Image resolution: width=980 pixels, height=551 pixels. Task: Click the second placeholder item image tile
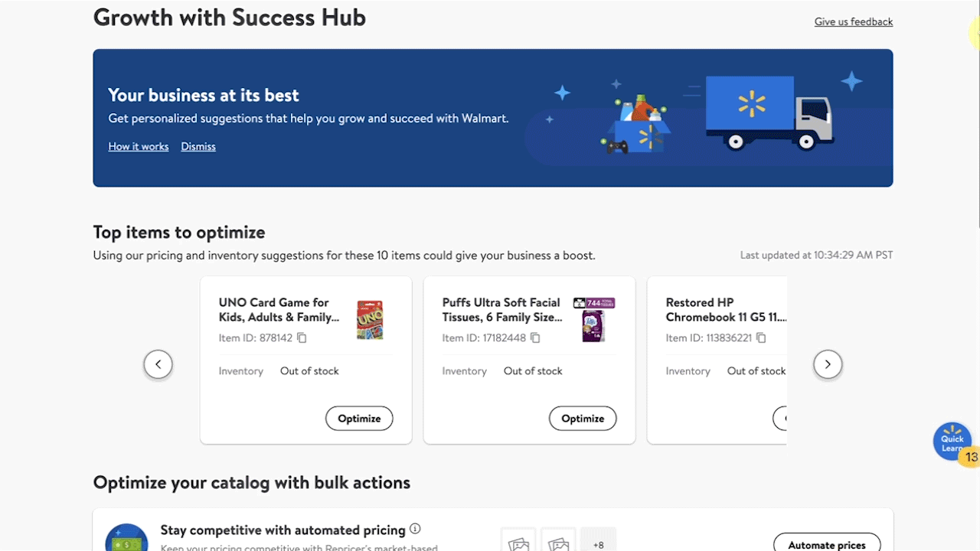[x=559, y=540]
